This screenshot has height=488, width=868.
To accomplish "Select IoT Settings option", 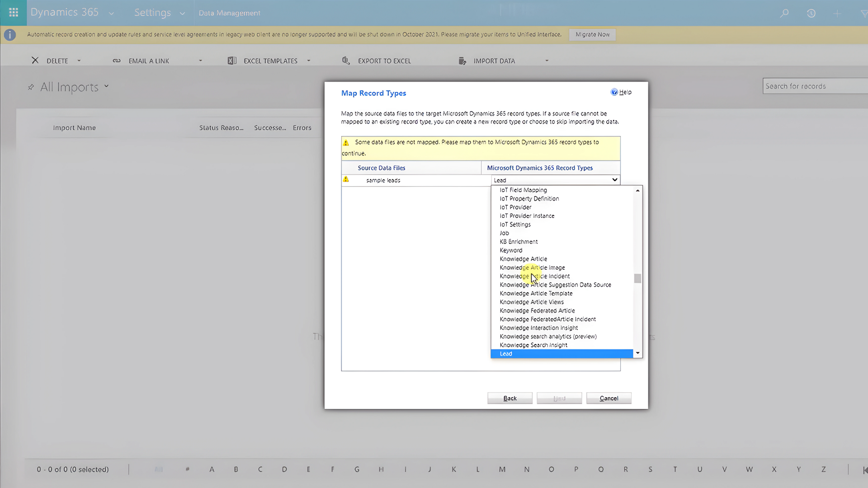I will tap(515, 225).
